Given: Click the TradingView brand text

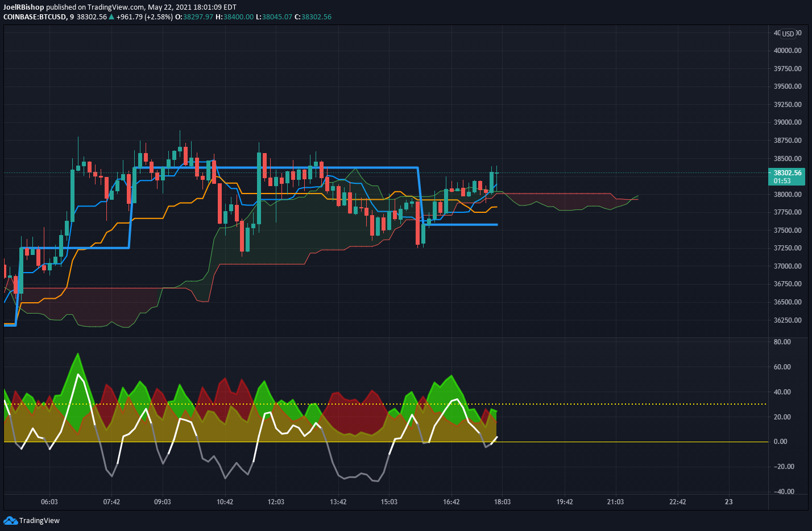Looking at the screenshot, I should click(39, 520).
